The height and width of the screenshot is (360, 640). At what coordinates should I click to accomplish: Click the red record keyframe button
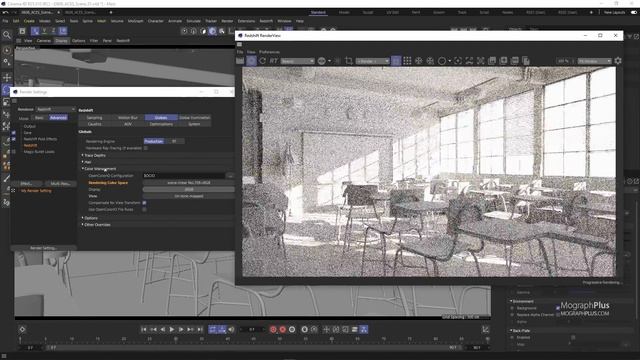pos(273,329)
